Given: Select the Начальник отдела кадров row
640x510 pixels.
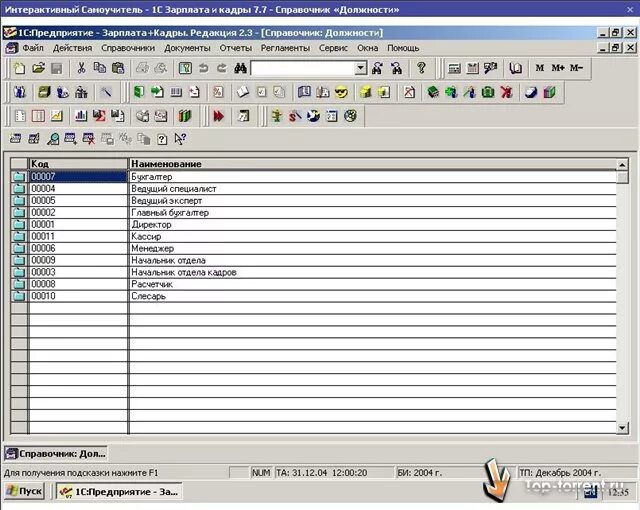Looking at the screenshot, I should 313,272.
